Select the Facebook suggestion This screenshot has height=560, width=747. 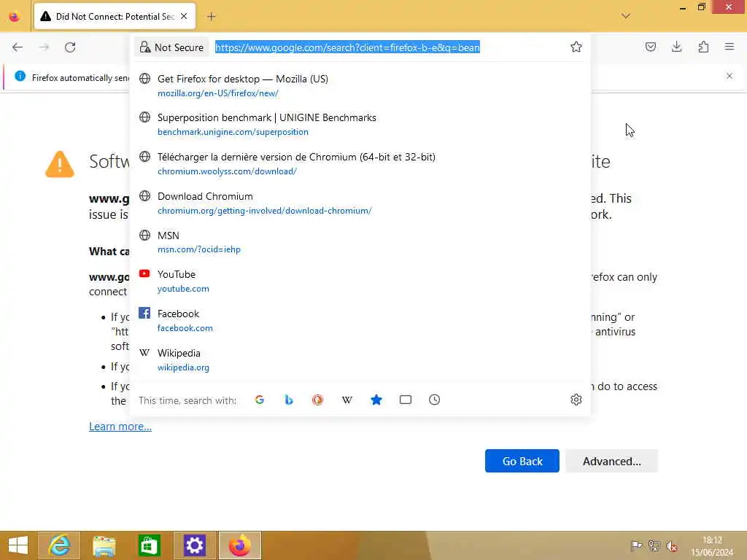tap(360, 321)
